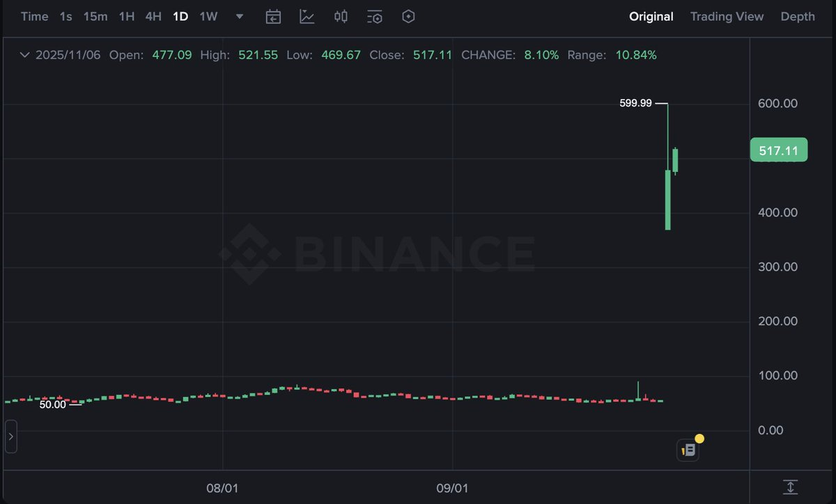Open the technical indicators line-chart icon

coord(307,17)
